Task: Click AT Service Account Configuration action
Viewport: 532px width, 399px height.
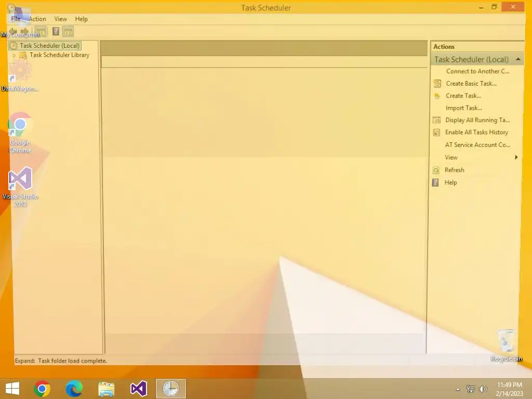Action: click(477, 145)
